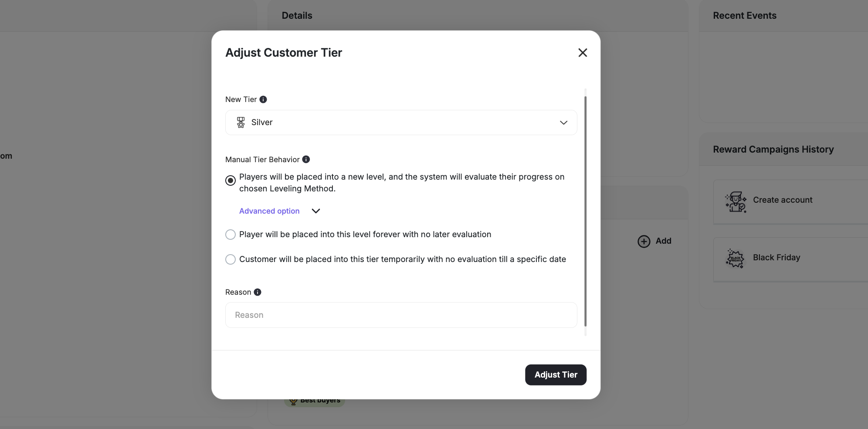
Task: Open the New Tier dropdown
Action: (563, 123)
